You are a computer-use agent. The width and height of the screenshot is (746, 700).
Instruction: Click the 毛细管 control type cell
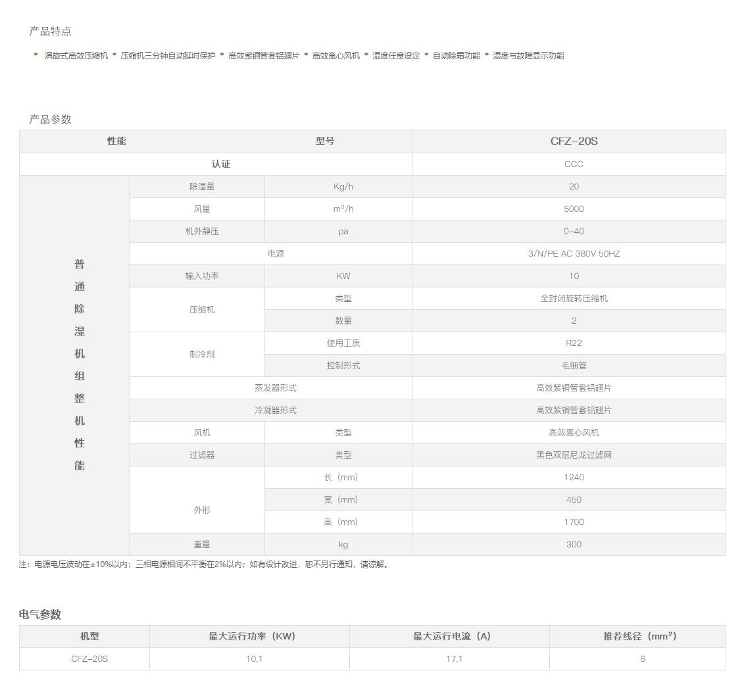coord(574,366)
